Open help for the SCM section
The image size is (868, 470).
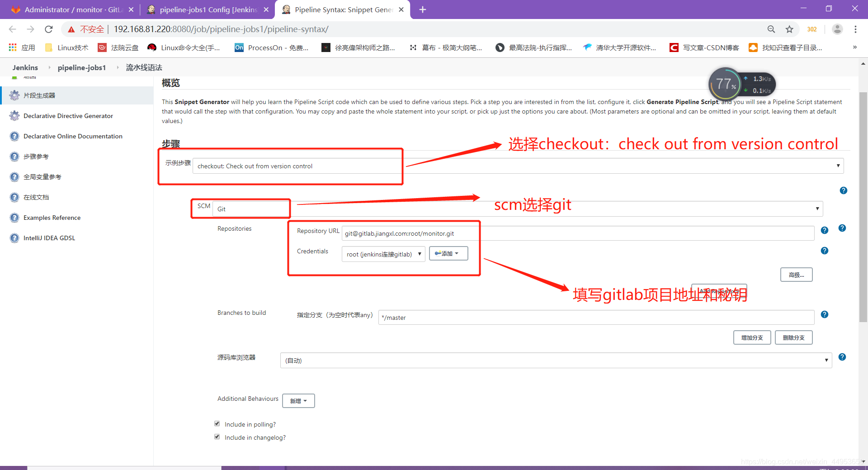point(844,190)
